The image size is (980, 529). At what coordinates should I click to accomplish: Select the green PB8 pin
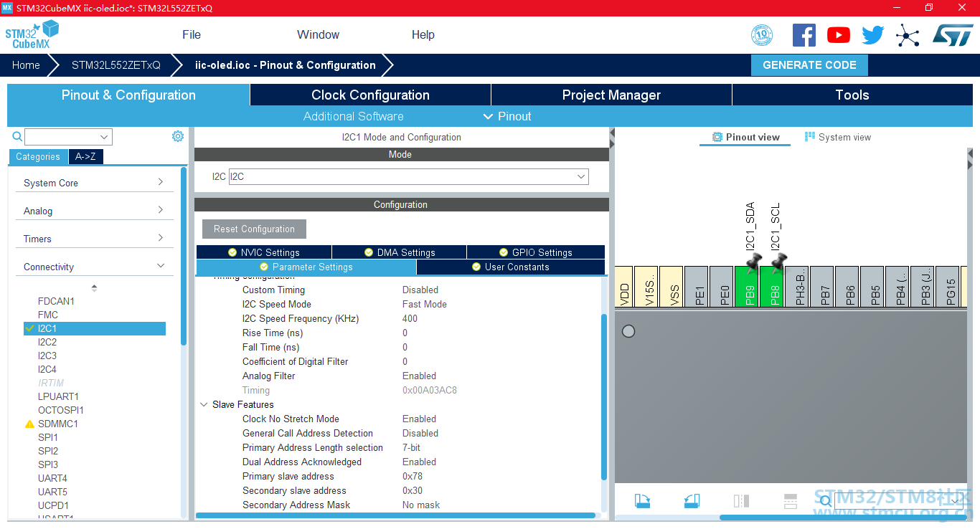point(772,287)
